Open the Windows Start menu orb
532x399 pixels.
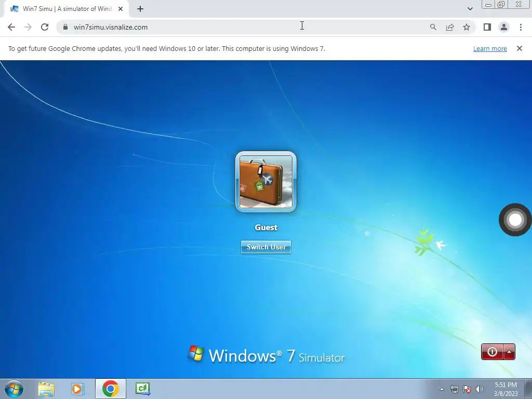[14, 389]
